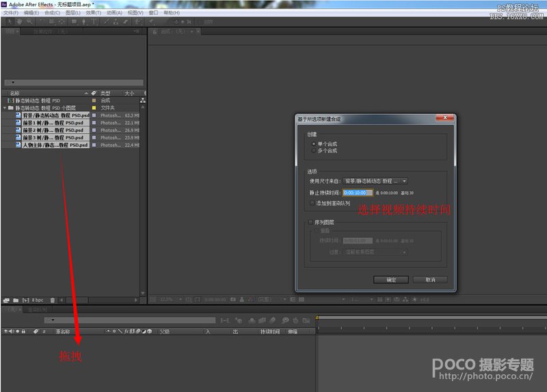Open the 文件(F) menu
Screen dimensions: 547x392
(10, 13)
